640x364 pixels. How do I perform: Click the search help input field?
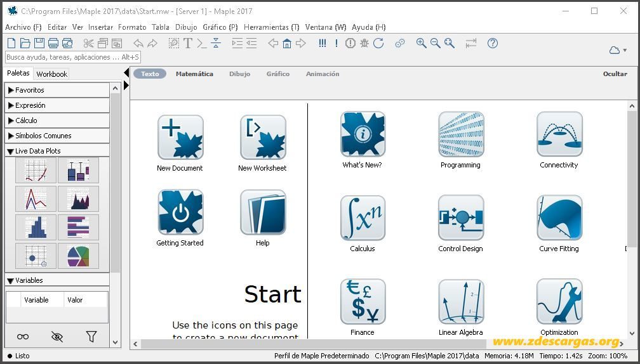[72, 57]
